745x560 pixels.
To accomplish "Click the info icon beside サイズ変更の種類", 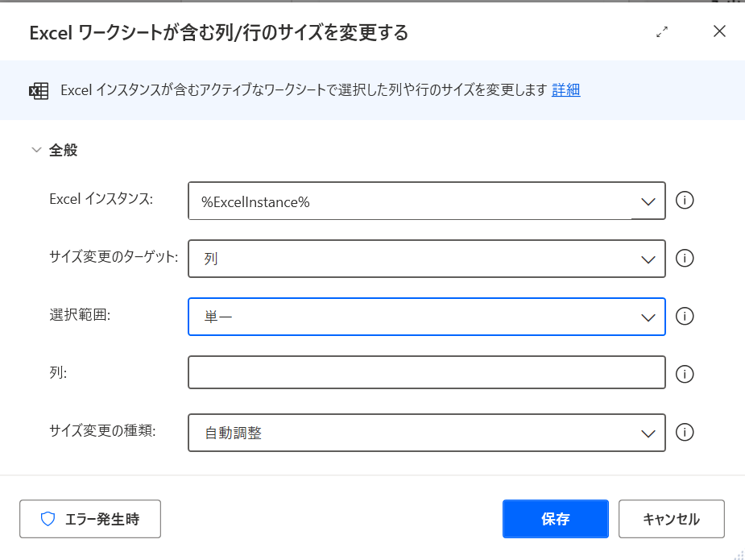I will tap(685, 433).
